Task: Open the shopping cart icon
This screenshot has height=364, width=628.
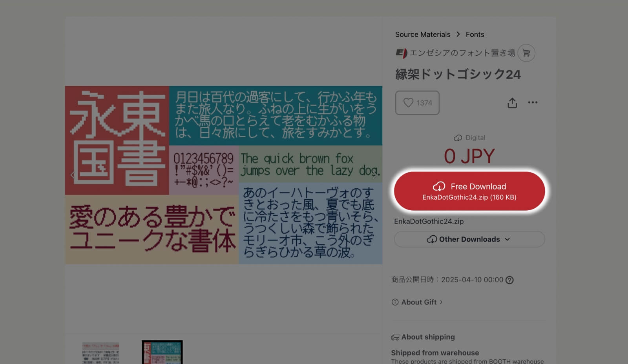Action: 526,53
